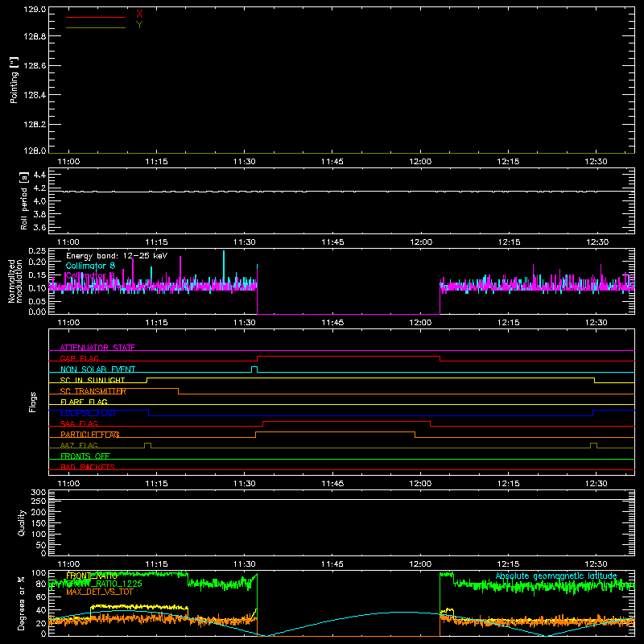This screenshot has height=644, width=644.
Task: Click the A47_FLAG pulse near 11:13
Action: (x=147, y=446)
